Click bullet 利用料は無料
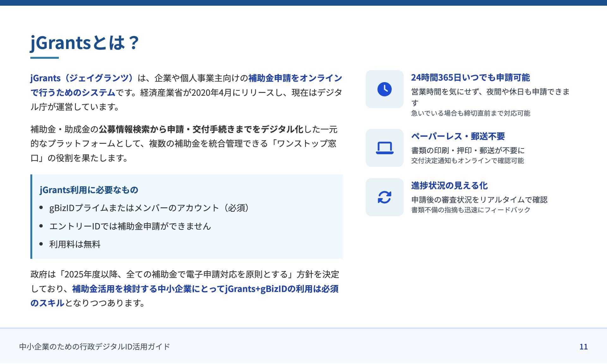The image size is (607, 364). coord(75,244)
